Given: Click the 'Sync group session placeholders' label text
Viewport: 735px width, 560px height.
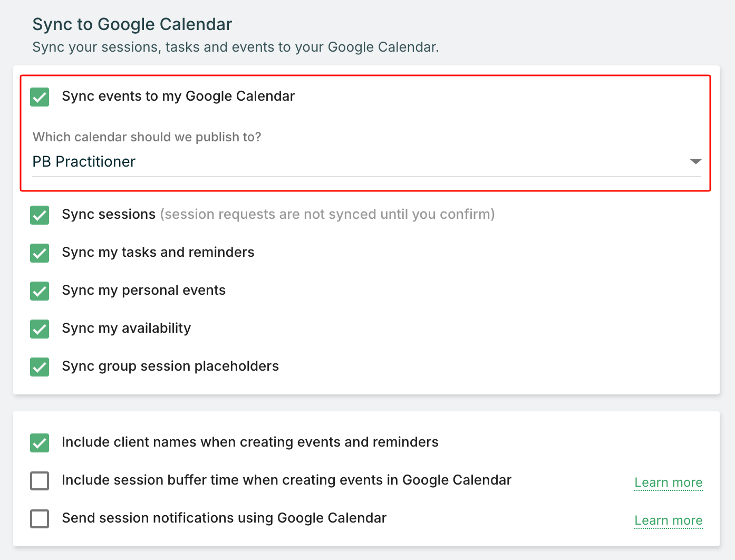Looking at the screenshot, I should pos(170,366).
